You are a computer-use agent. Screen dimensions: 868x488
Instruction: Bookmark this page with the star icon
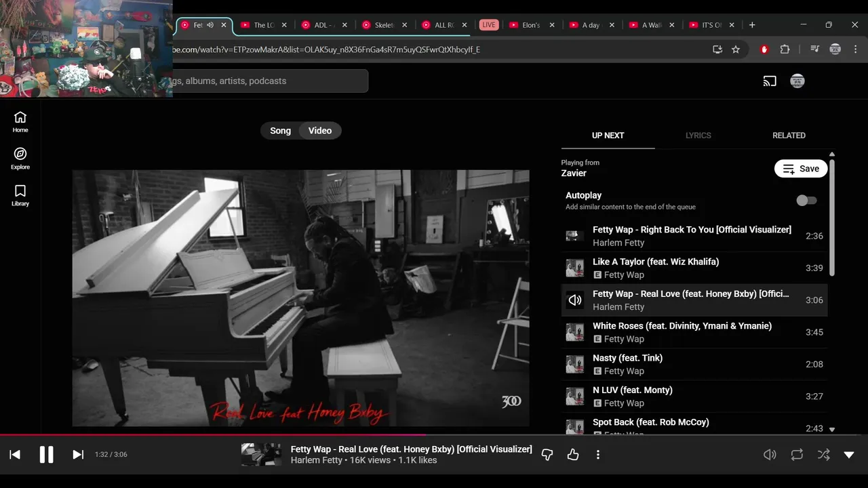(x=736, y=49)
